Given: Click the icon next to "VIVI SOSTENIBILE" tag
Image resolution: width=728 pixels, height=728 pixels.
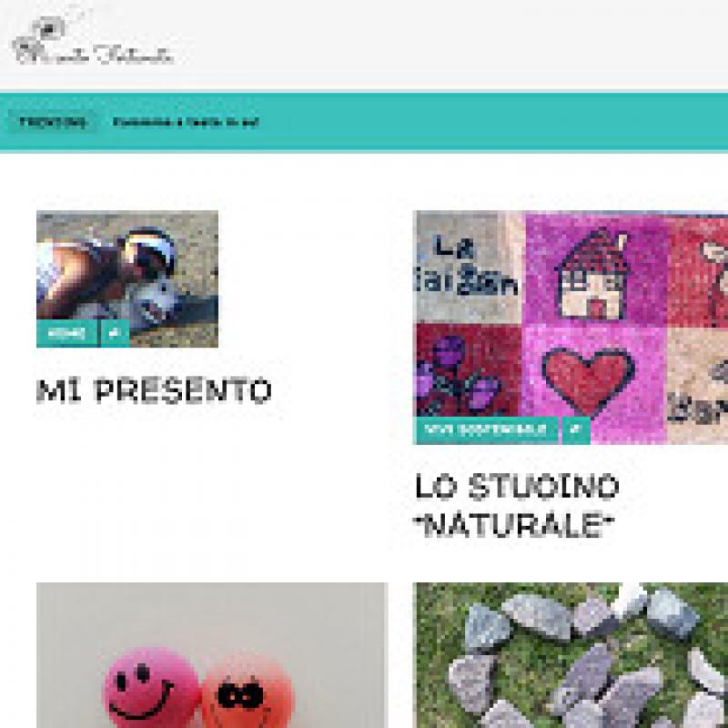Looking at the screenshot, I should (x=576, y=430).
